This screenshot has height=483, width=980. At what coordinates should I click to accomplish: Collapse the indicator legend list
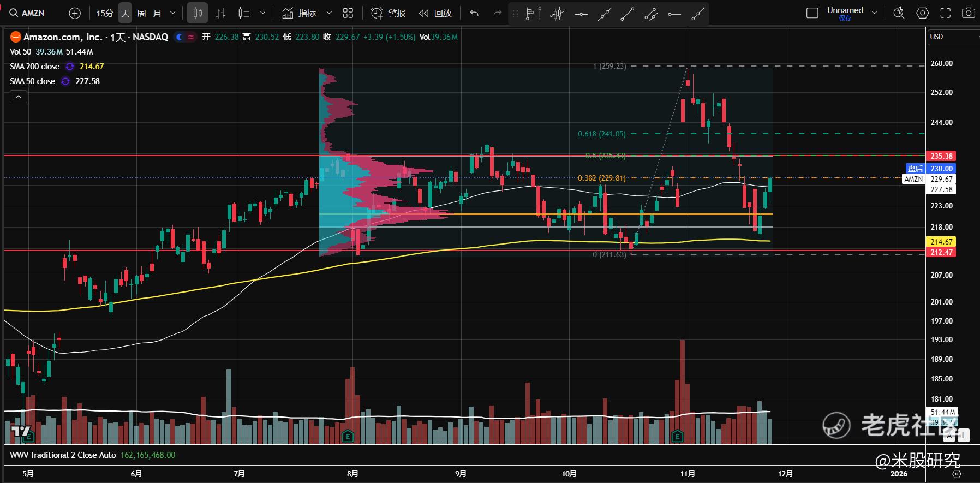tap(19, 97)
